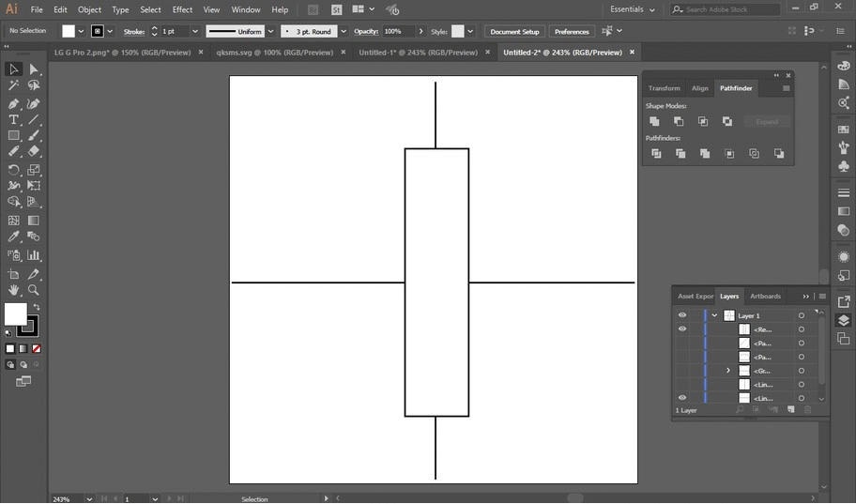Swap fill and stroke colors
The height and width of the screenshot is (504, 856).
[x=36, y=307]
